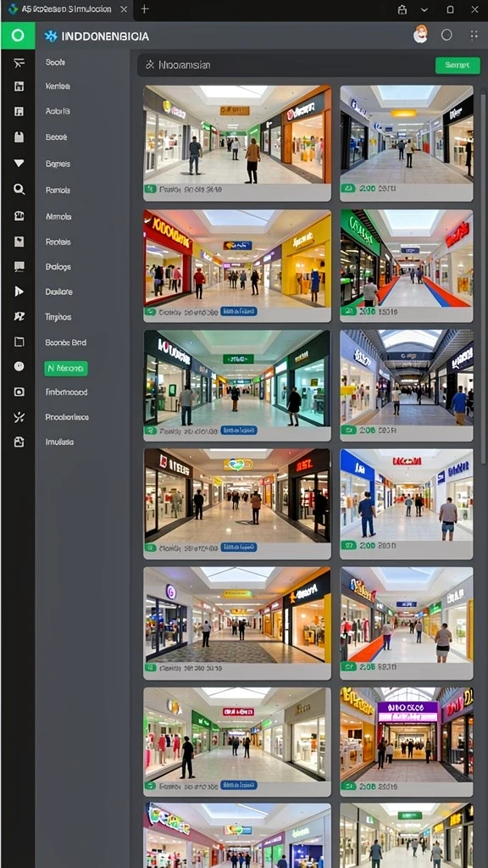The image size is (488, 868).
Task: Select the play arrow icon in sidebar
Action: coord(19,292)
